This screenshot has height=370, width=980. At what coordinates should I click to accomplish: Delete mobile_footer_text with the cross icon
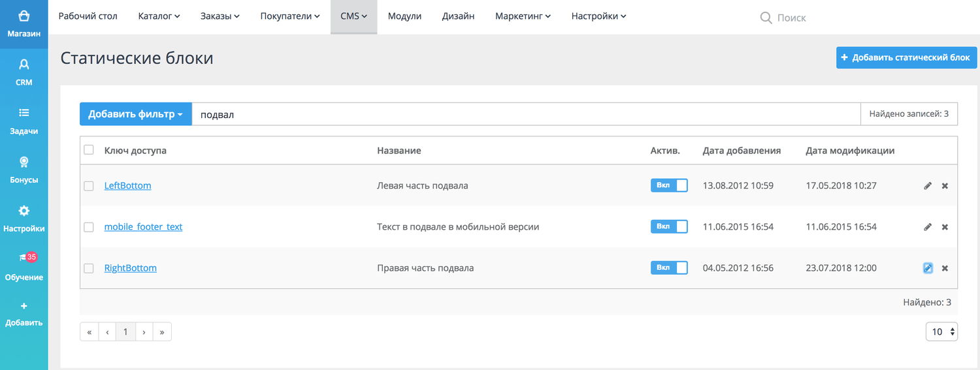pyautogui.click(x=945, y=227)
